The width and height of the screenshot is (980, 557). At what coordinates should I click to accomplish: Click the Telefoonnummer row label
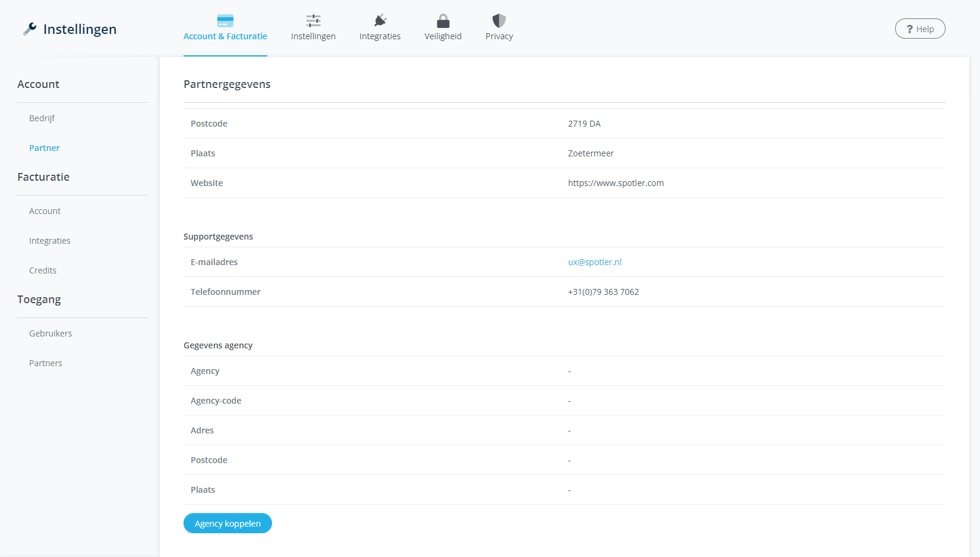(225, 292)
